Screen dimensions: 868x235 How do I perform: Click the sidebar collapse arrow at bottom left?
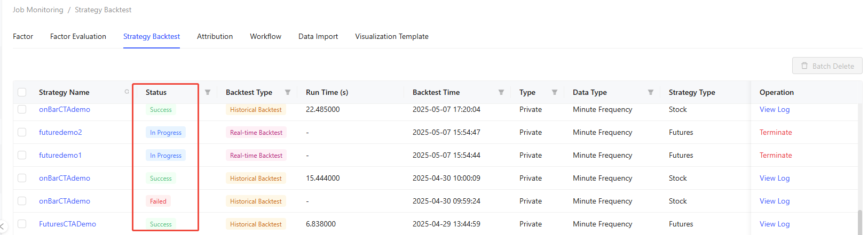[x=3, y=227]
